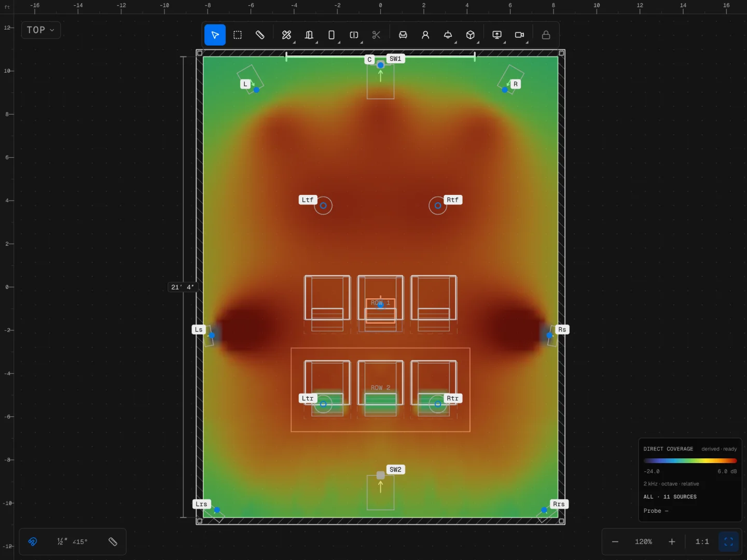The width and height of the screenshot is (747, 560).
Task: Add a sofa seating object
Action: [x=403, y=35]
